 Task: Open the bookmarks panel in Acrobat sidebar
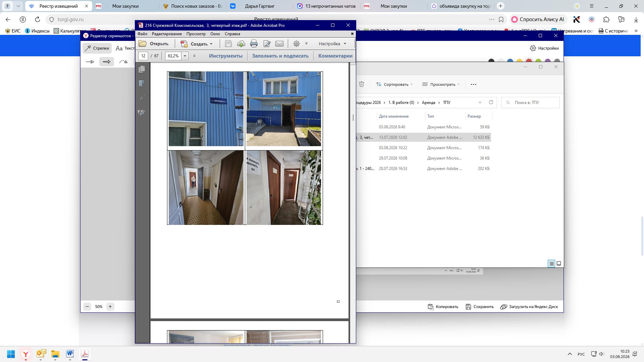[x=142, y=83]
